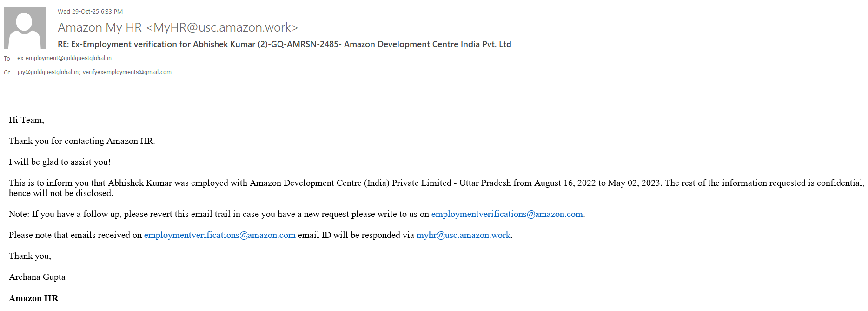Click the "Thank you," closing line
Viewport: 868px width, 311px height.
30,256
